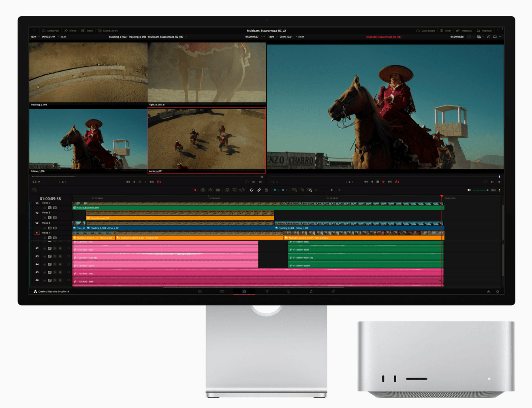The image size is (532, 408).
Task: Click the timeline timecode 01:00:09:58 field
Action: point(50,199)
